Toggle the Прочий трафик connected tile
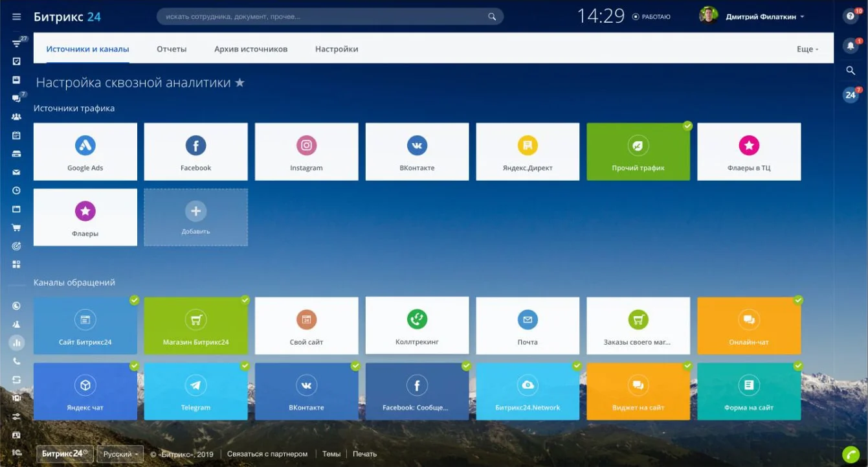Viewport: 868px width, 467px height. tap(638, 152)
